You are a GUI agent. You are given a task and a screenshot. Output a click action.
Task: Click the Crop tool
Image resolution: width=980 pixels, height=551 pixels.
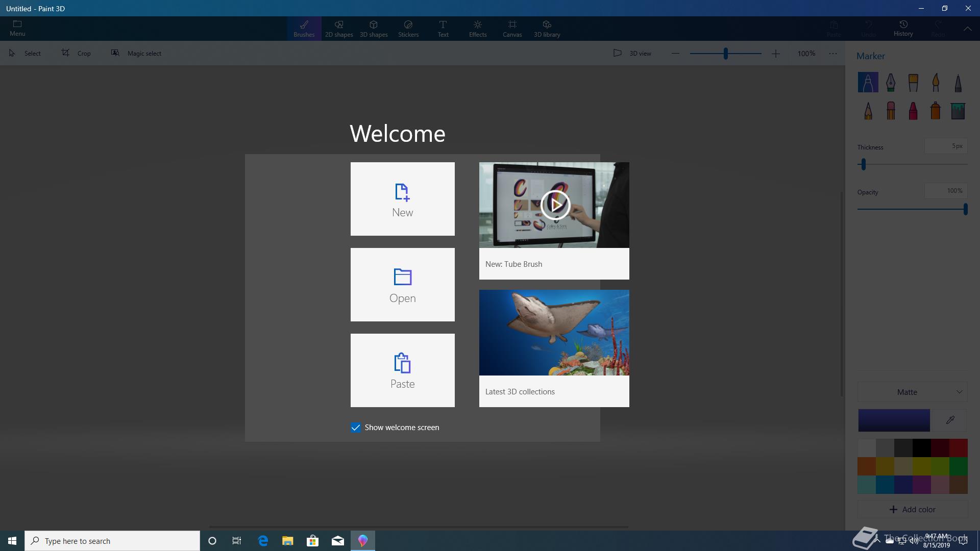(x=76, y=53)
